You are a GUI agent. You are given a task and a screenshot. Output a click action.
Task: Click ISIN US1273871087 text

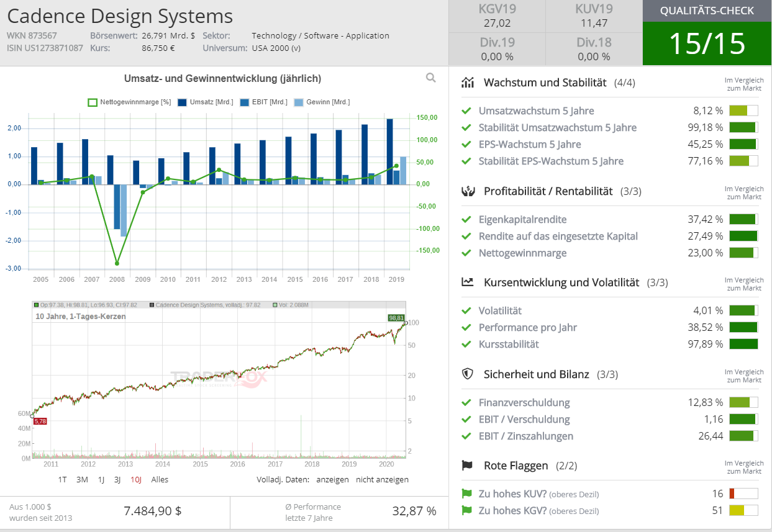pyautogui.click(x=45, y=48)
